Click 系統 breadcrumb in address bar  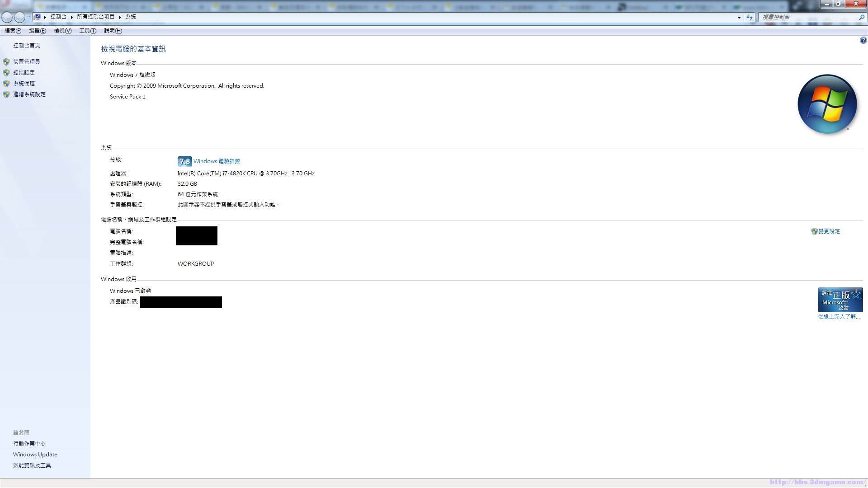[131, 17]
